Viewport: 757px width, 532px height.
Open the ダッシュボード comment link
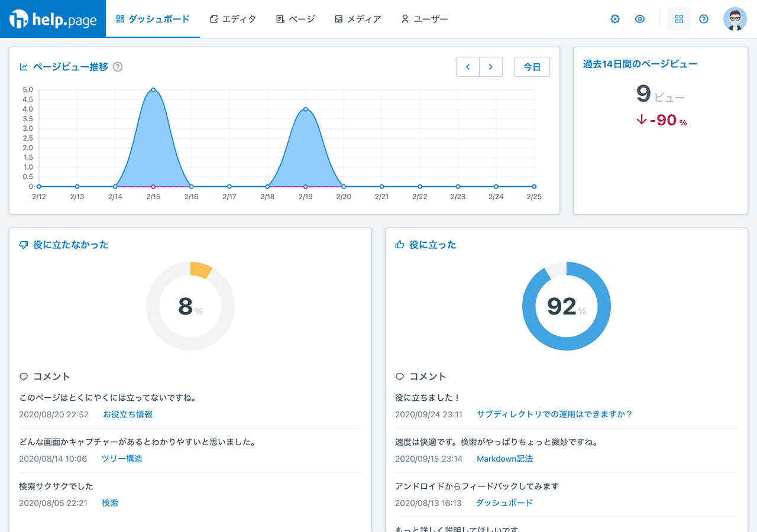(504, 503)
